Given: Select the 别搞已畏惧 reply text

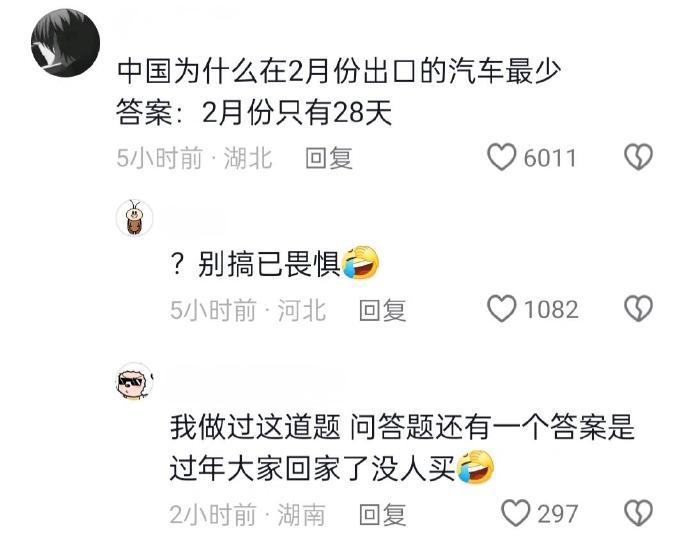Looking at the screenshot, I should pyautogui.click(x=275, y=263).
